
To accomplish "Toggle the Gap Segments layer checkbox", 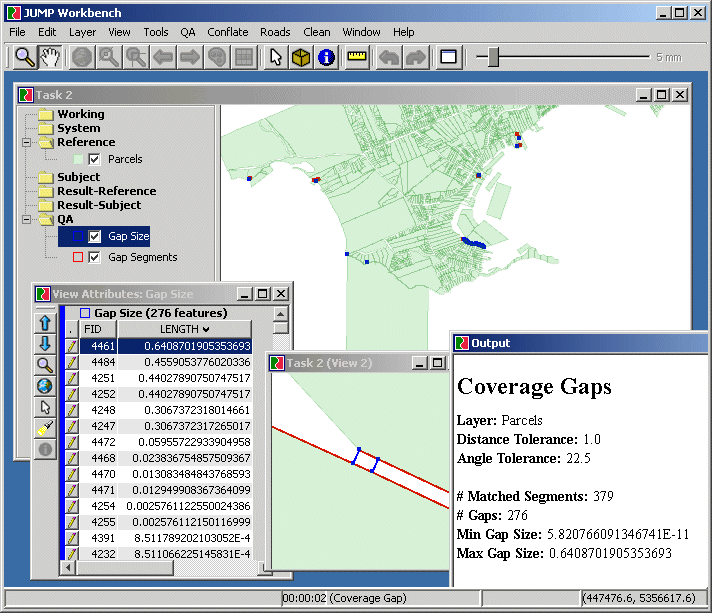I will [94, 257].
